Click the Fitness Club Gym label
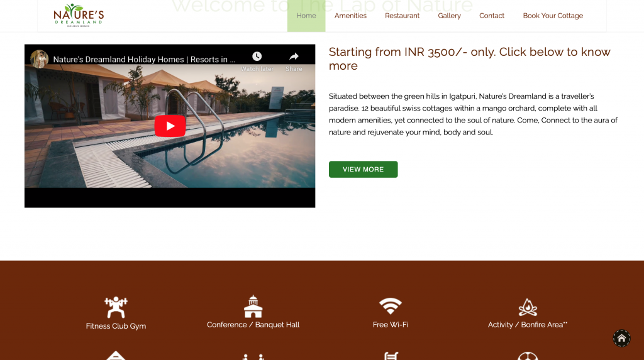Image resolution: width=644 pixels, height=360 pixels. pos(116,326)
